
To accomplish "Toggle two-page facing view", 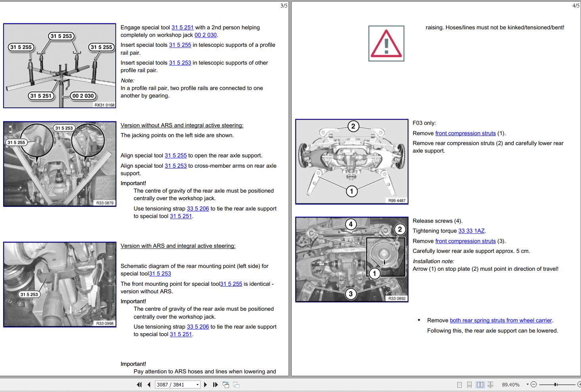I will click(x=480, y=384).
